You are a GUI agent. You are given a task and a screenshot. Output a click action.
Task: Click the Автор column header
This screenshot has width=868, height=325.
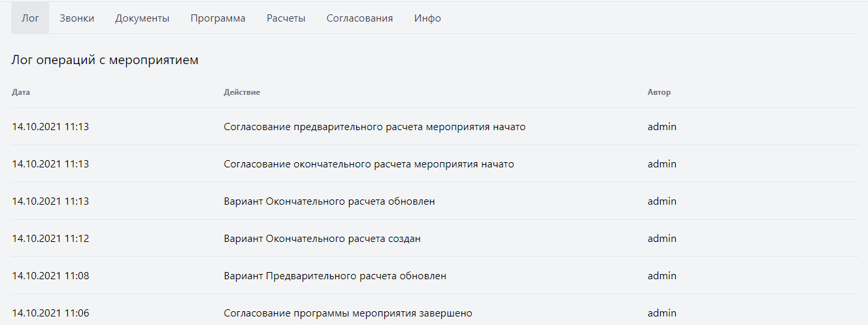(x=659, y=92)
